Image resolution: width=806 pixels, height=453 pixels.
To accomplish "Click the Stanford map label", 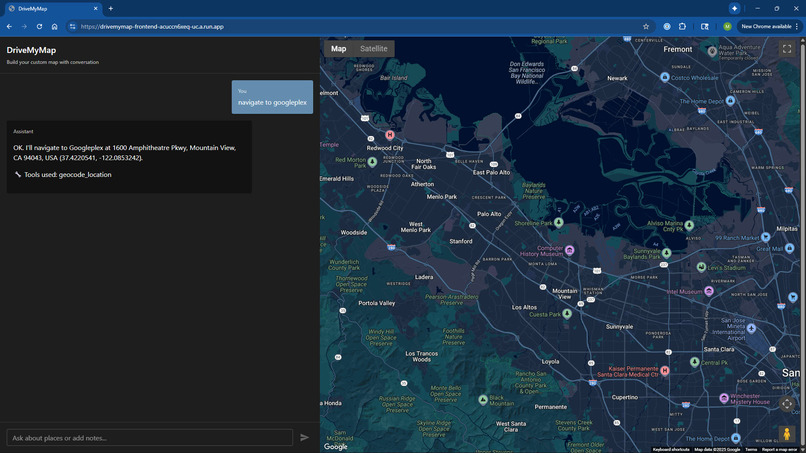I will (461, 241).
